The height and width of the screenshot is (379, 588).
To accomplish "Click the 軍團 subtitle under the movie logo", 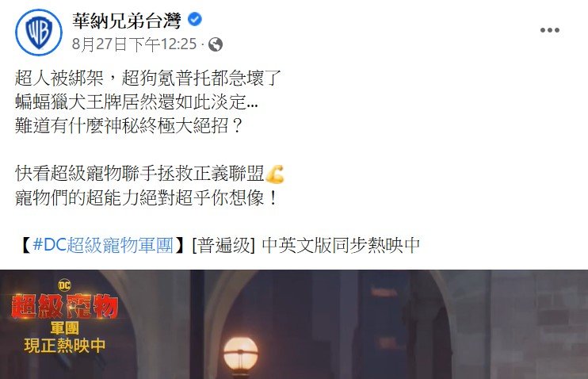I will [64, 328].
